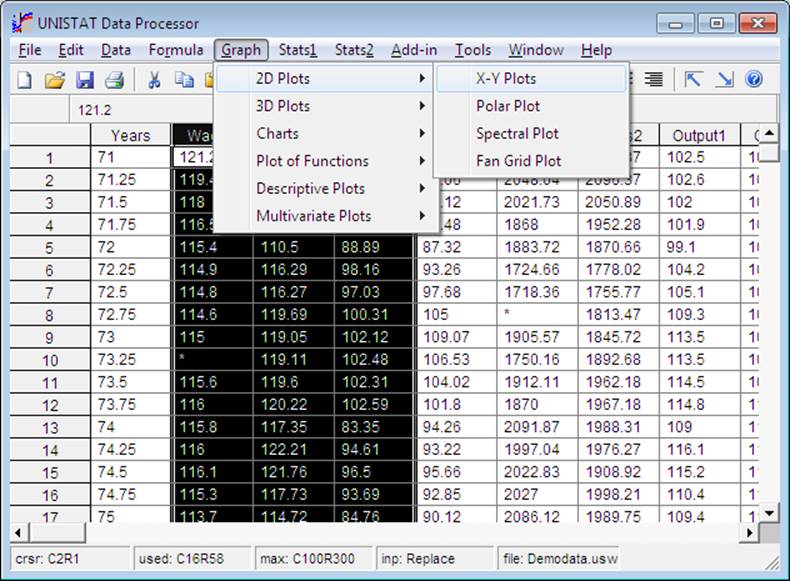Expand the Charts submenu

[324, 134]
